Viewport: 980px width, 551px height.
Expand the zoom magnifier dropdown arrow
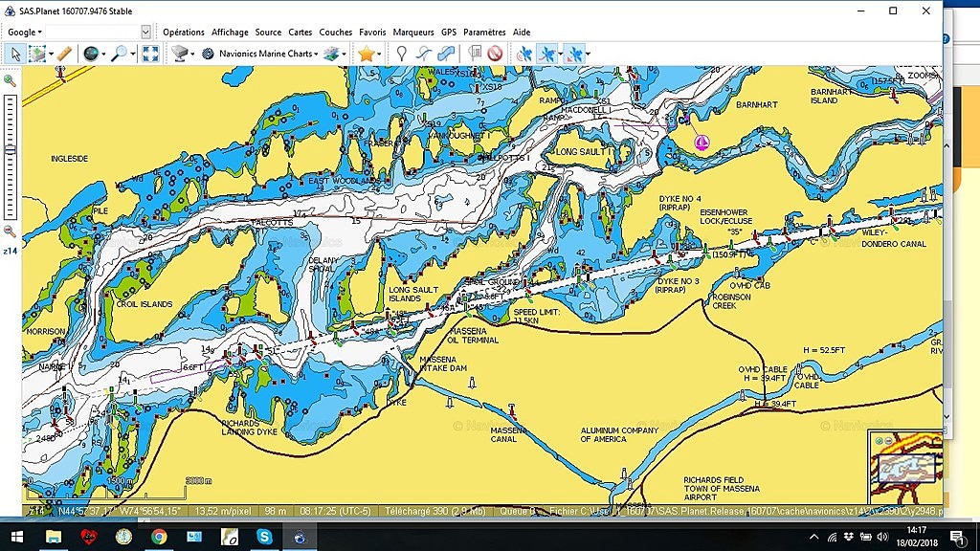132,55
